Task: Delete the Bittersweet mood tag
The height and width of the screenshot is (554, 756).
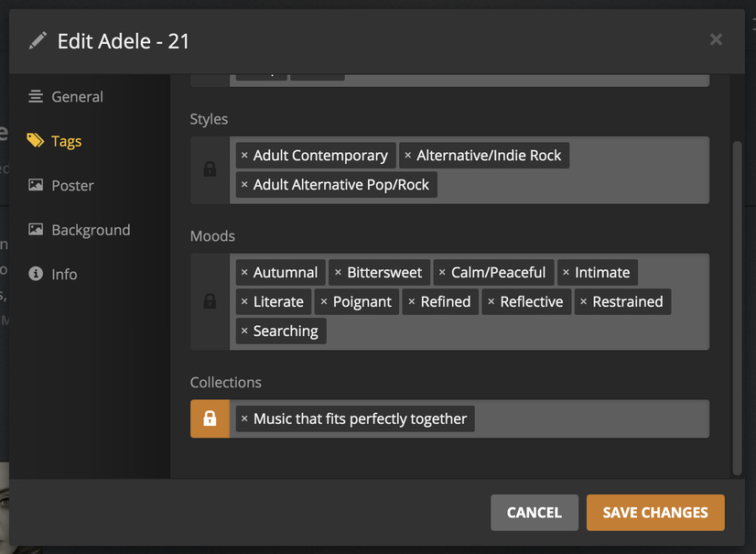Action: click(338, 273)
